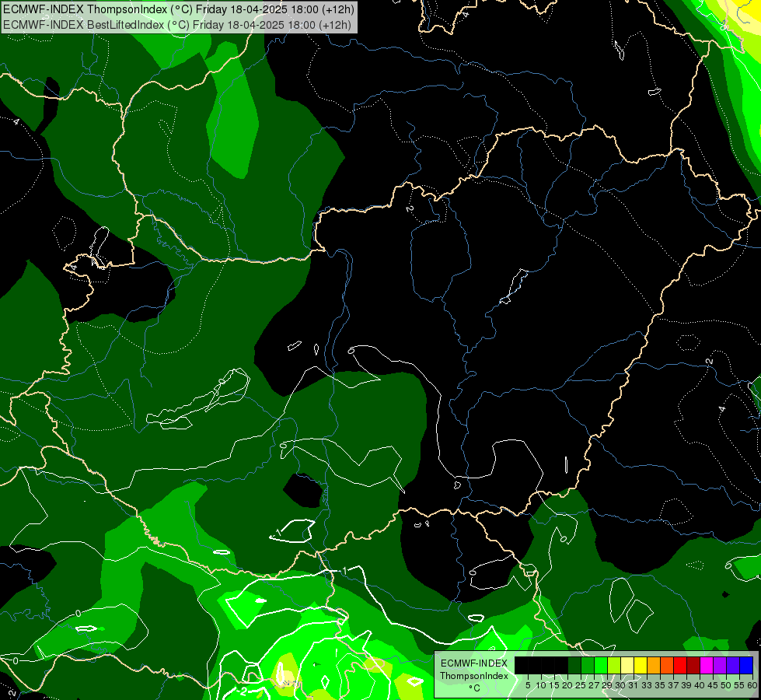Click the legend scale value '40'

[700, 685]
